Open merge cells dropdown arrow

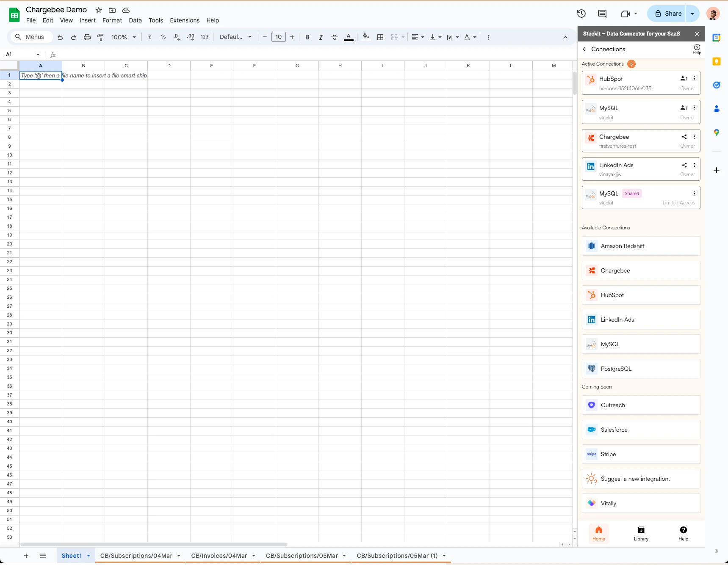pos(403,37)
